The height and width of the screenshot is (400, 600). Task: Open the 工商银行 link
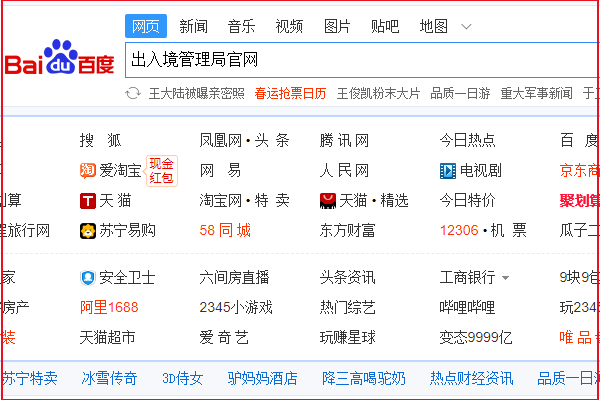tap(468, 278)
